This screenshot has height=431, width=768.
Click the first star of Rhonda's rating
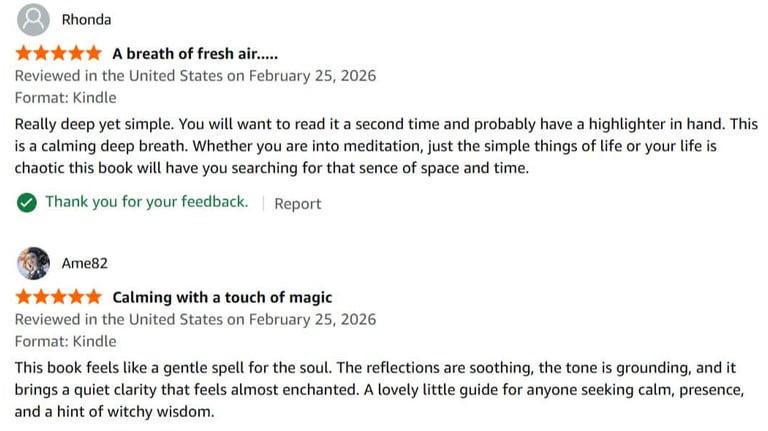(x=24, y=53)
